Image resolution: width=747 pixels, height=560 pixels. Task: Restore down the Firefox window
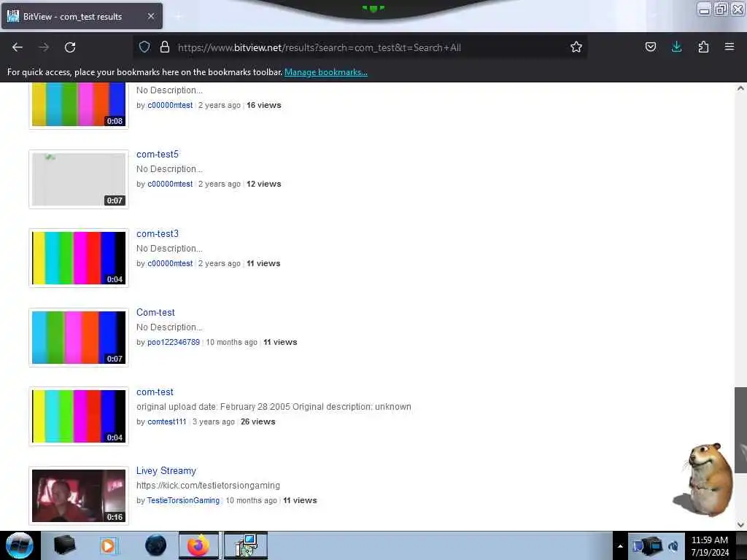pos(721,9)
